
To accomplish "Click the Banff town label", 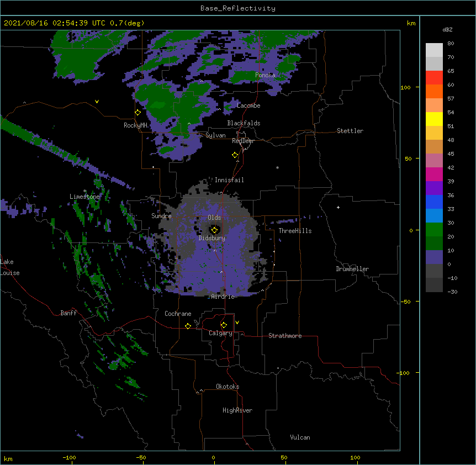I will tap(68, 313).
